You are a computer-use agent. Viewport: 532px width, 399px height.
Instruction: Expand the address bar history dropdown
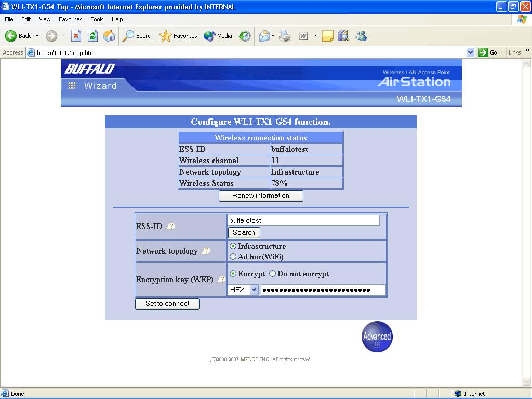470,52
